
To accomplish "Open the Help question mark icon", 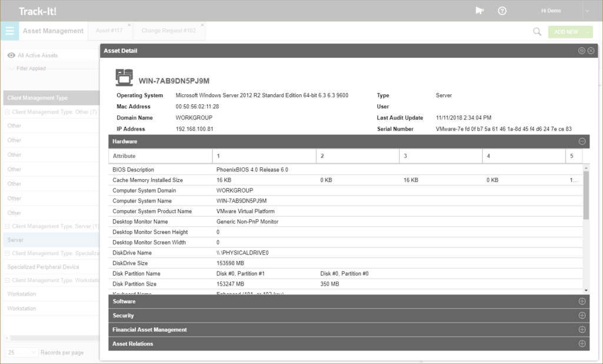I will [502, 10].
